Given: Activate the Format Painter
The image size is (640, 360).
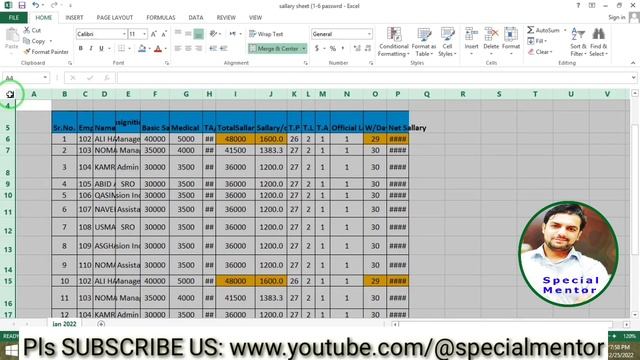Looking at the screenshot, I should 46,52.
